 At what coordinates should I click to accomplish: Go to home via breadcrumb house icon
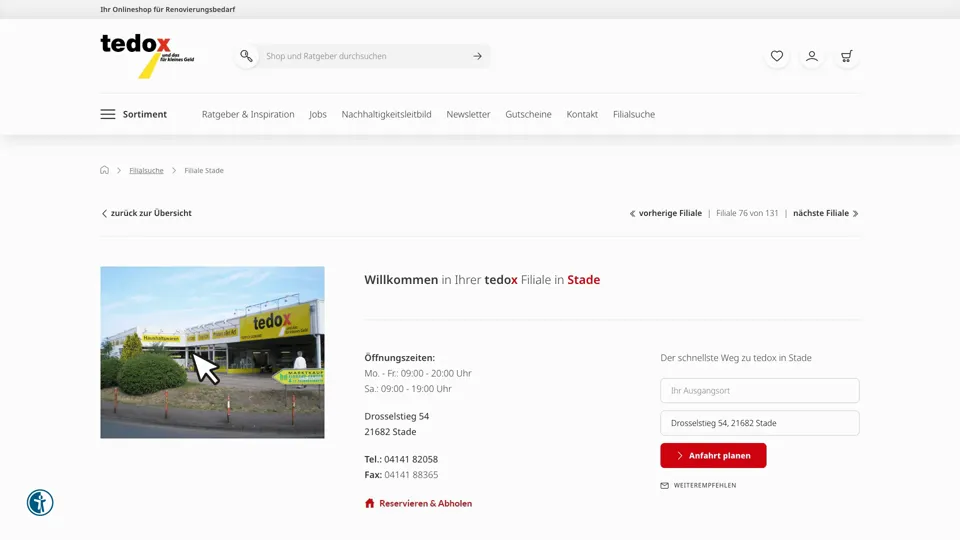click(105, 170)
